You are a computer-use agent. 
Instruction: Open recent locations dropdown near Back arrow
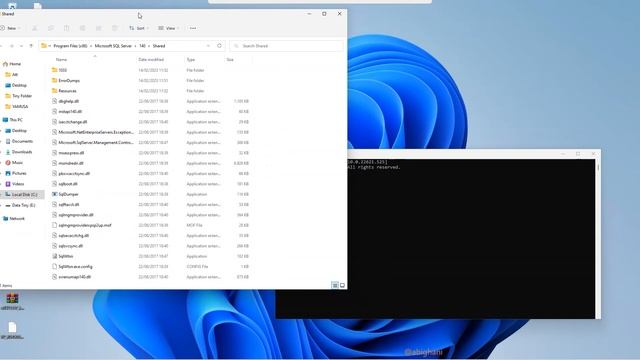click(21, 46)
